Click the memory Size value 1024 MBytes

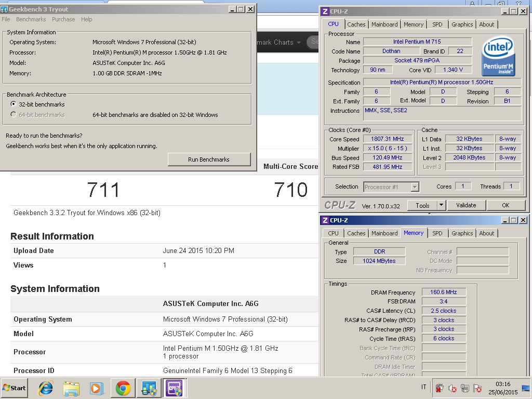coord(379,261)
